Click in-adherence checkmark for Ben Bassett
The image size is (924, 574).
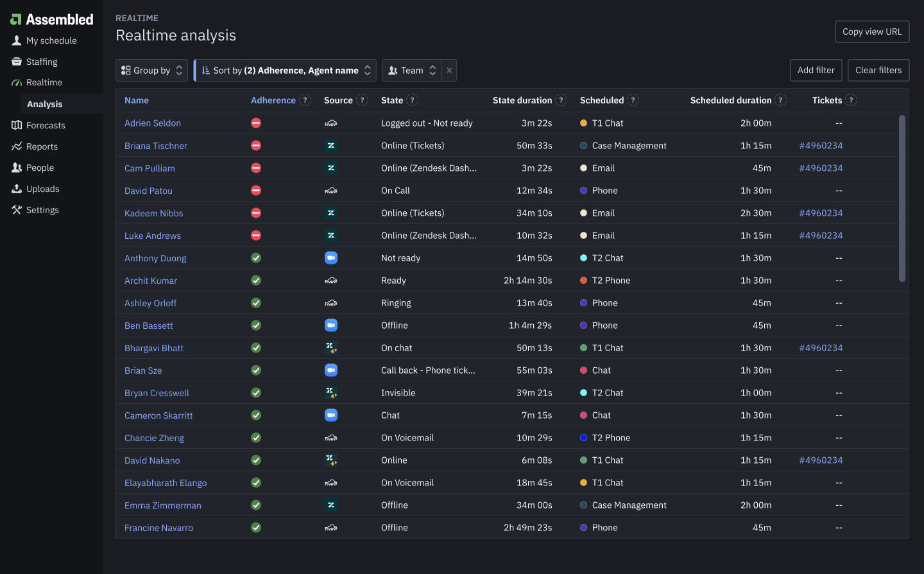(x=256, y=326)
